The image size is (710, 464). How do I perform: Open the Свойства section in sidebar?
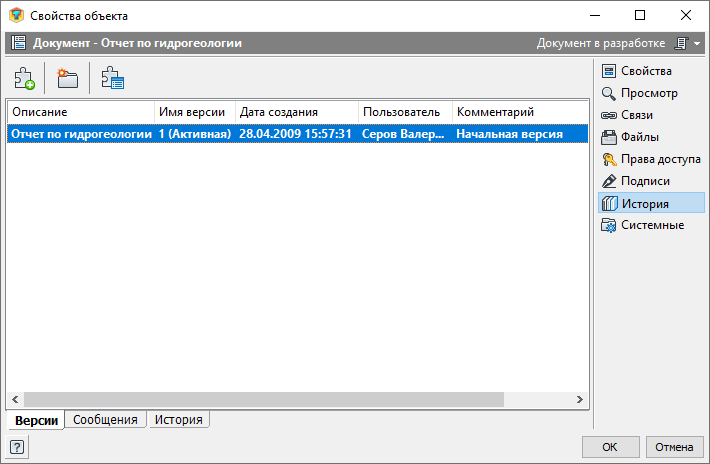pyautogui.click(x=645, y=71)
